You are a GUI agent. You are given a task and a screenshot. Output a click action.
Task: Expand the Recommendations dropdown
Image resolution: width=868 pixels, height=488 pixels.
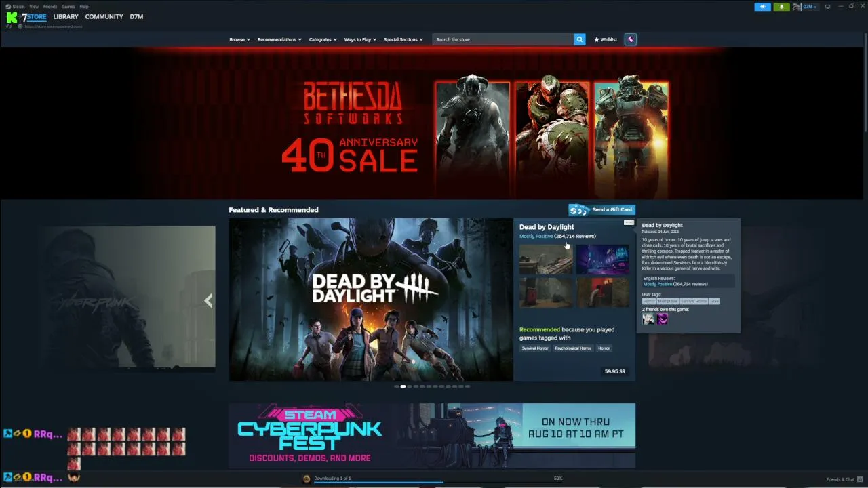[279, 39]
